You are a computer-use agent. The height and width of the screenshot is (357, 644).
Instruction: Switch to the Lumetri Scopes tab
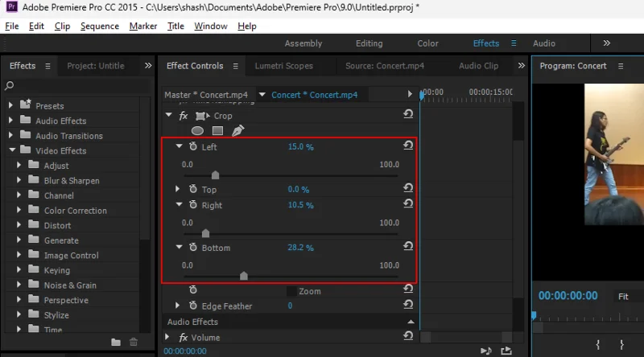[x=283, y=66]
